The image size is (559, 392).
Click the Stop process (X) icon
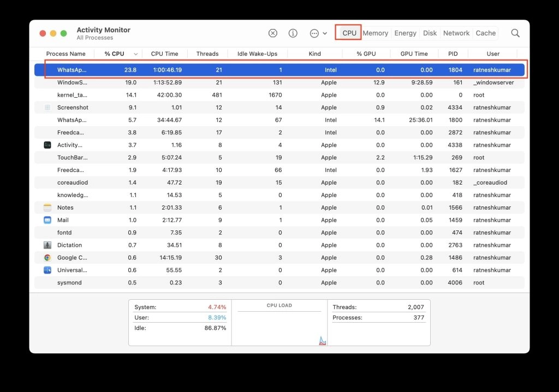(273, 33)
